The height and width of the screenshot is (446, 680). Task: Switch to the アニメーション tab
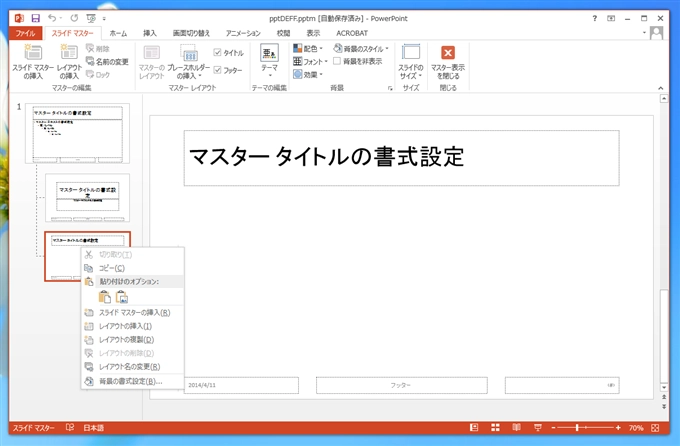pos(243,33)
